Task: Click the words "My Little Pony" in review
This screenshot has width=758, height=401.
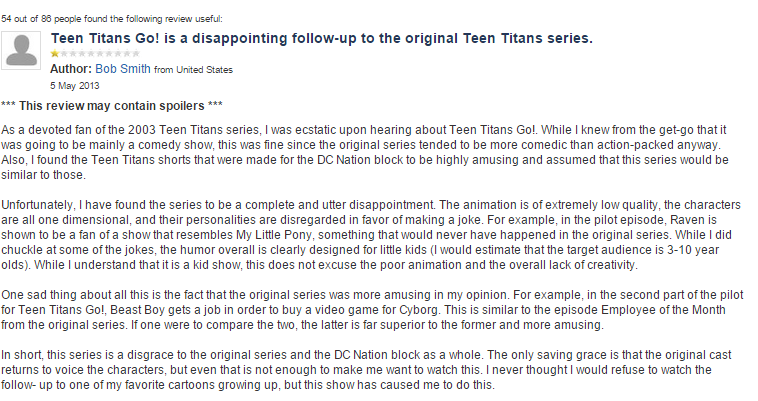Action: click(273, 235)
